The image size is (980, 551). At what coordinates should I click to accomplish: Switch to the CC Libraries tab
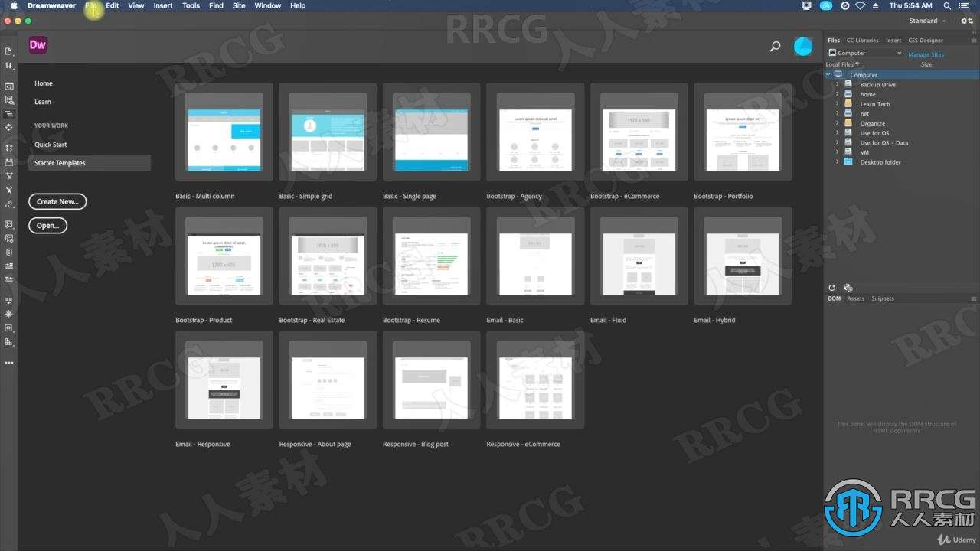click(862, 40)
